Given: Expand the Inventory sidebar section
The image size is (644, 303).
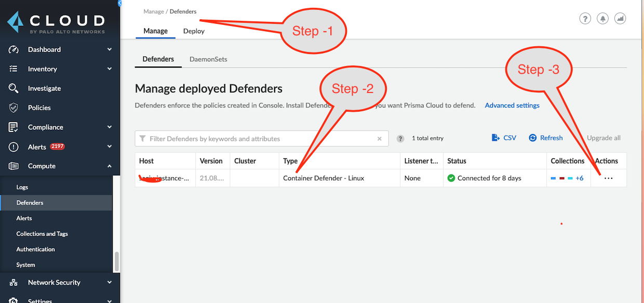Looking at the screenshot, I should pyautogui.click(x=109, y=69).
